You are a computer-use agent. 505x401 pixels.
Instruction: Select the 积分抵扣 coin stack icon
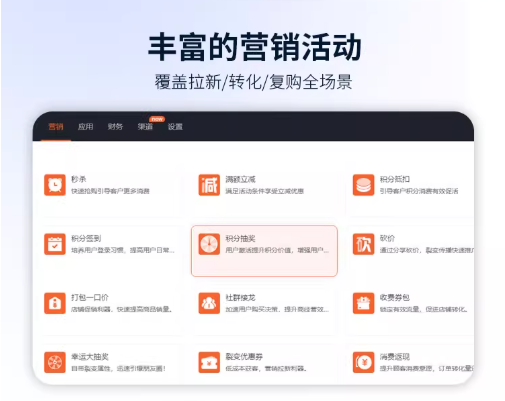pyautogui.click(x=363, y=185)
